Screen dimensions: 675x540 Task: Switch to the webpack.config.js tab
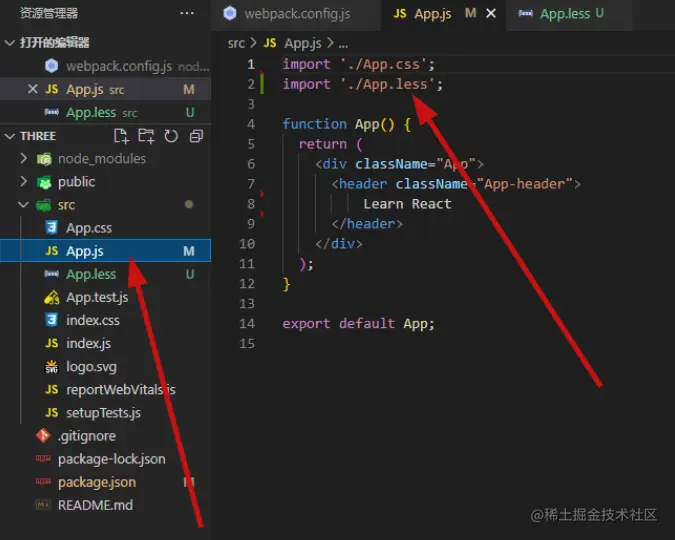point(296,14)
